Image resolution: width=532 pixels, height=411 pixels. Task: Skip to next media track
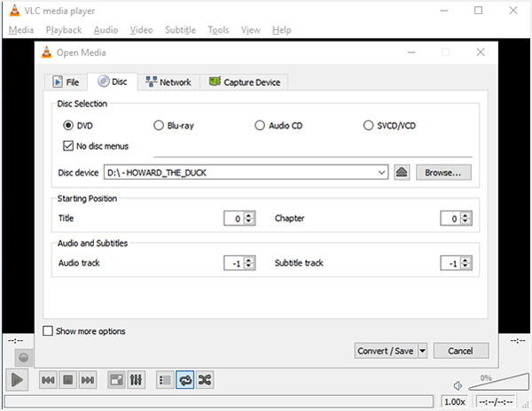coord(88,380)
